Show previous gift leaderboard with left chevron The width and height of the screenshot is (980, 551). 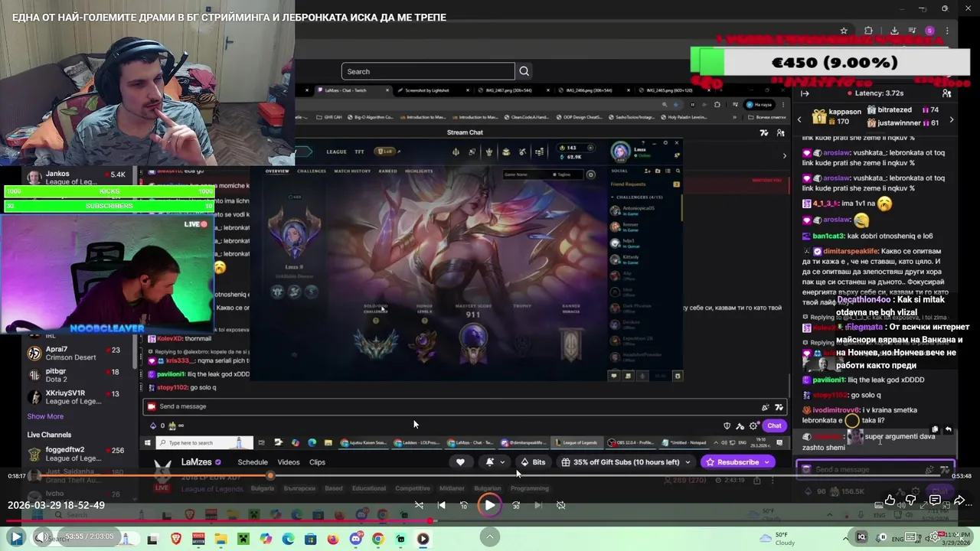tap(799, 119)
